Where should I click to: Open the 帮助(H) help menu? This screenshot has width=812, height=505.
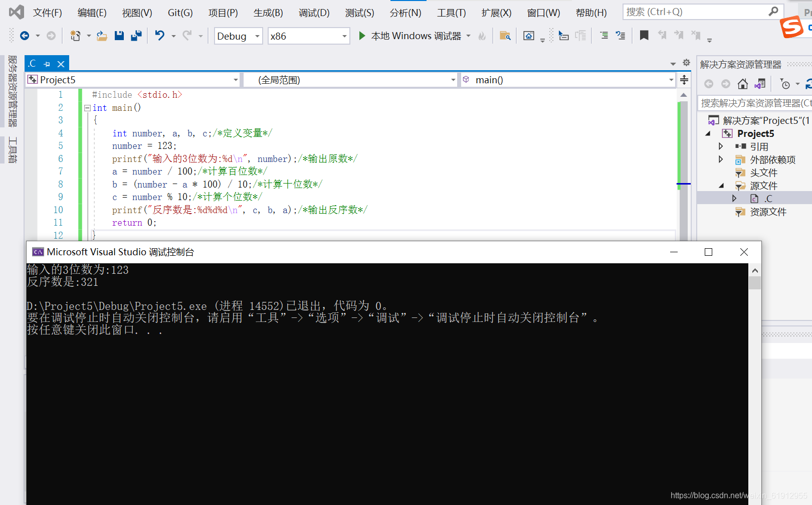point(591,13)
